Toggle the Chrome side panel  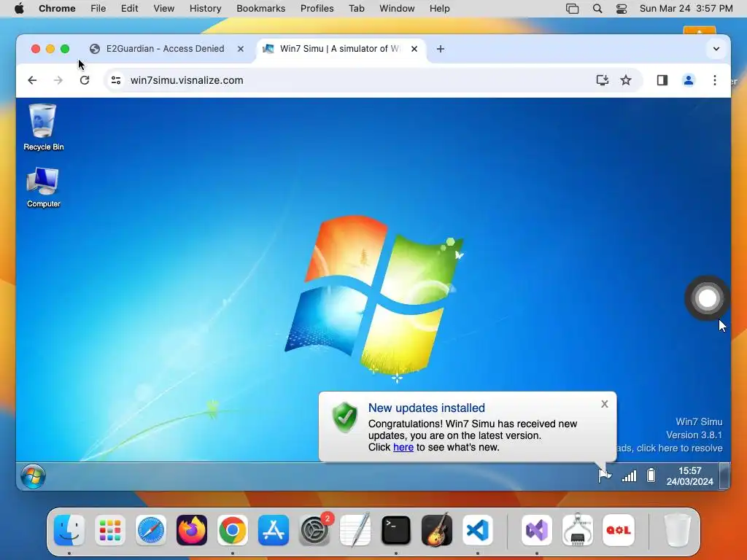click(662, 80)
